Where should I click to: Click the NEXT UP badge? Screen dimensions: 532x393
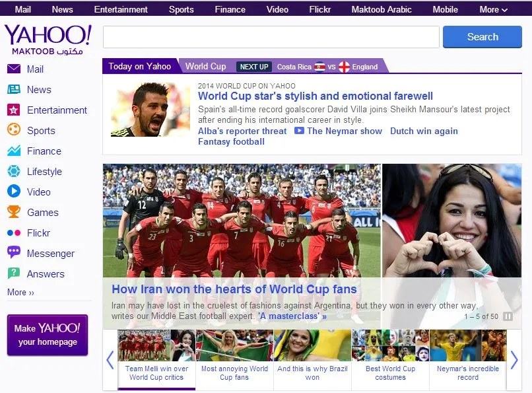pos(254,67)
